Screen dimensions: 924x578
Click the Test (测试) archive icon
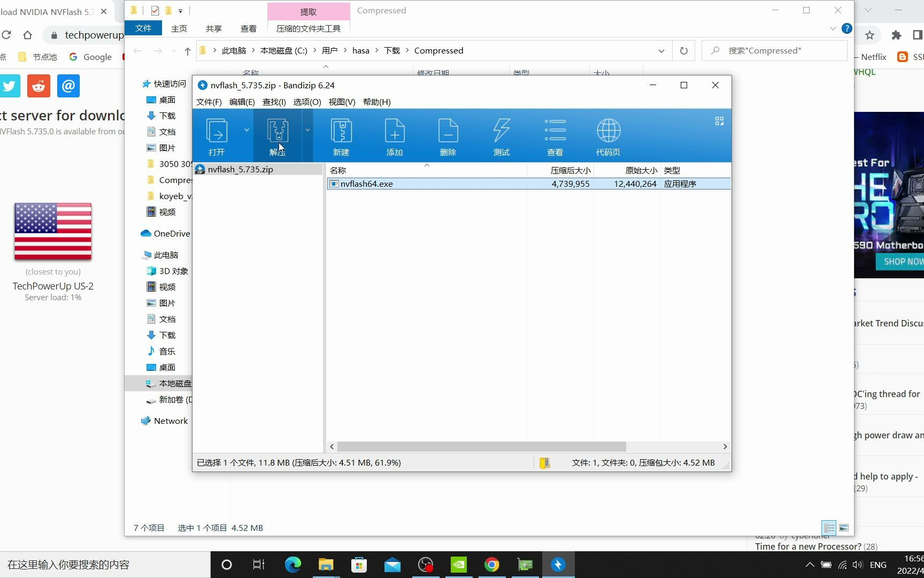[502, 136]
